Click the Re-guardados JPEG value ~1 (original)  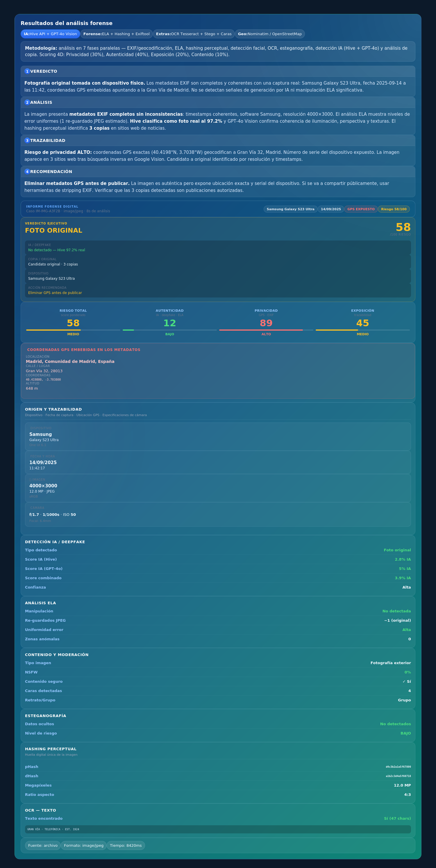(398, 620)
